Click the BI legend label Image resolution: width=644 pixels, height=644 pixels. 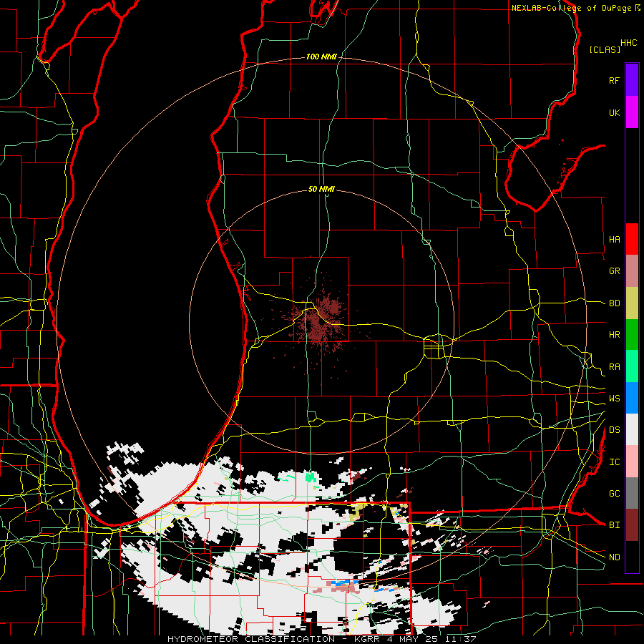615,525
